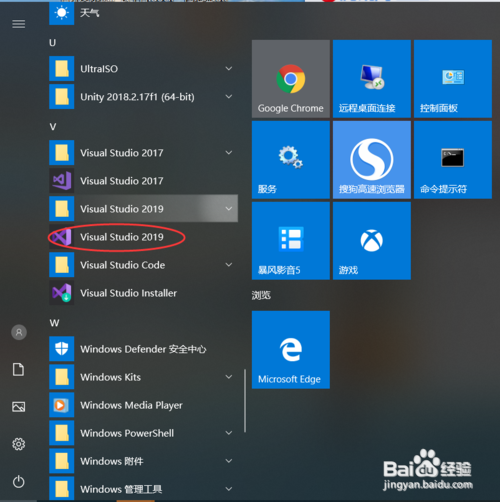Open Visual Studio Installer icon
This screenshot has height=502, width=500.
[x=62, y=293]
